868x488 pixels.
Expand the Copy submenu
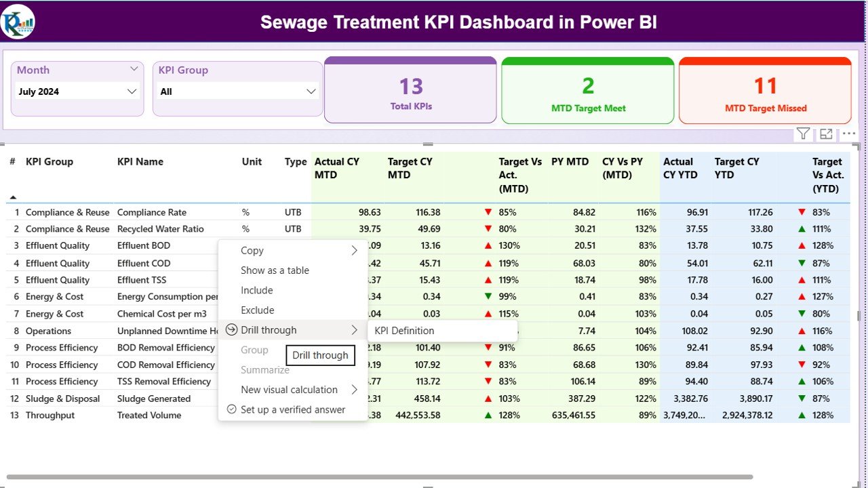click(354, 250)
